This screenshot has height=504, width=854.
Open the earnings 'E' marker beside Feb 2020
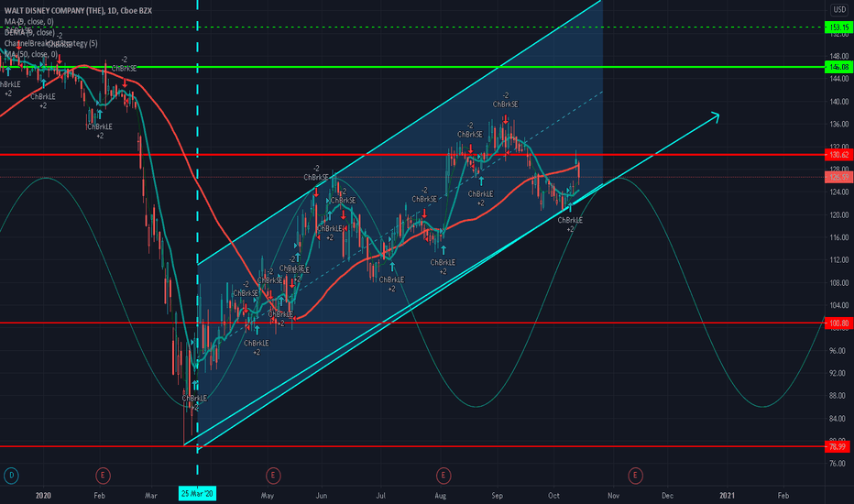click(103, 476)
